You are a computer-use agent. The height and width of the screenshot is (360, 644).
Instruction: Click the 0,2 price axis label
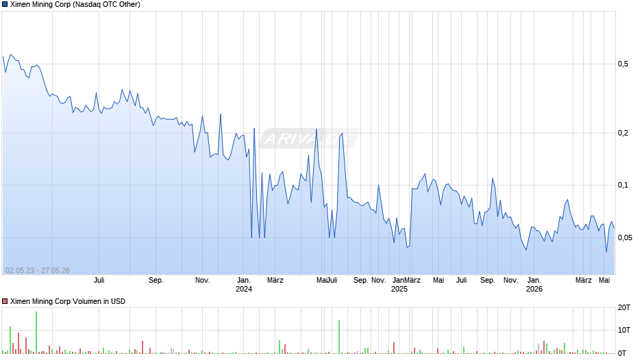[623, 133]
